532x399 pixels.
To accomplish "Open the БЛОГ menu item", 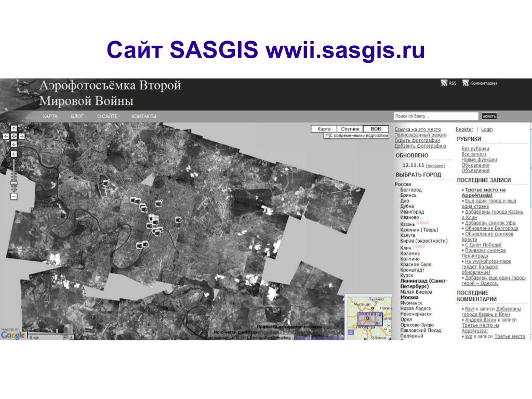I will (77, 116).
